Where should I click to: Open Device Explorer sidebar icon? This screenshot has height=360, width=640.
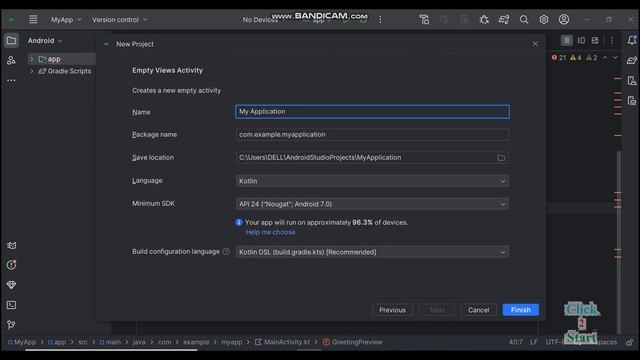632,80
